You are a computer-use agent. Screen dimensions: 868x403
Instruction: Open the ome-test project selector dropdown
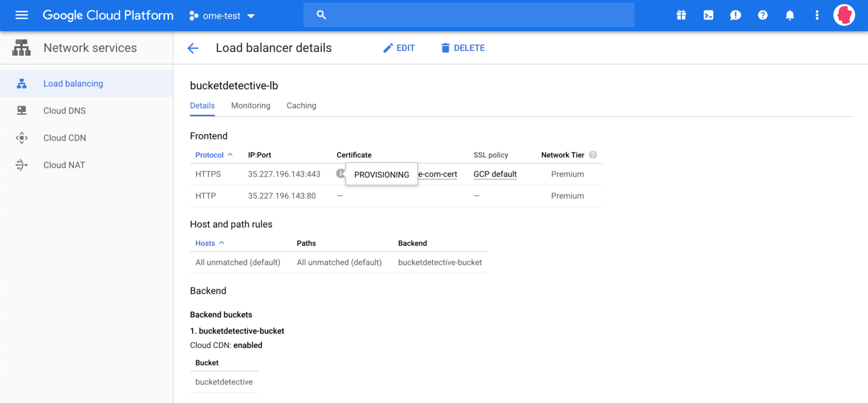tap(223, 16)
